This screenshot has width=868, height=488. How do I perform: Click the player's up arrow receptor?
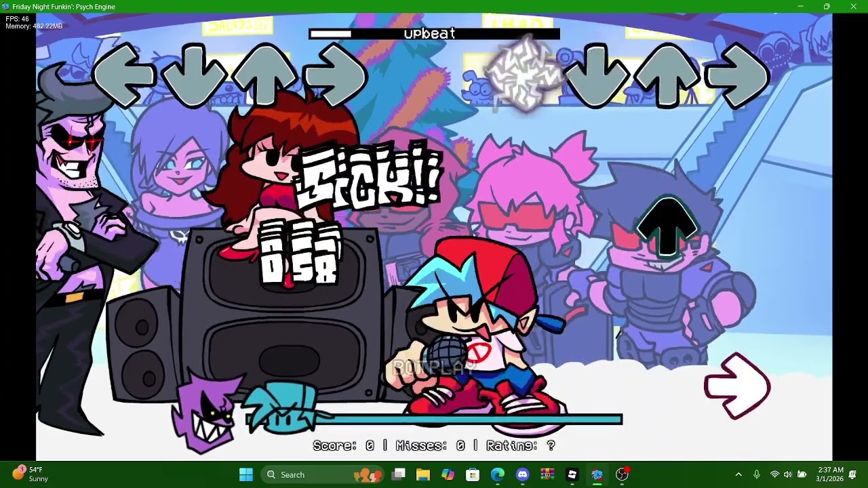[667, 75]
